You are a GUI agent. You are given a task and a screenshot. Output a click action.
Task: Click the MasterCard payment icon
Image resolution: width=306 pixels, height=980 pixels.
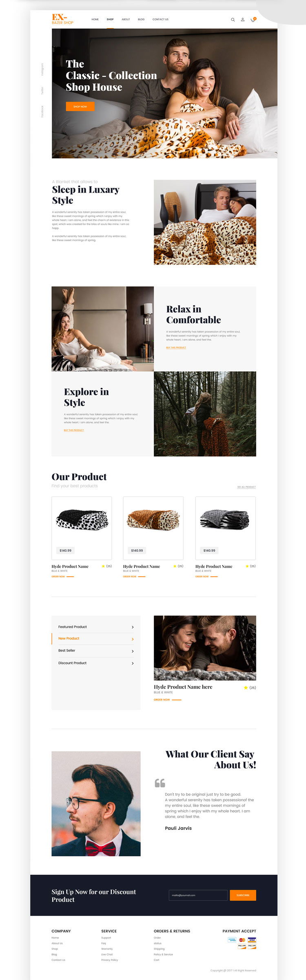tap(242, 940)
